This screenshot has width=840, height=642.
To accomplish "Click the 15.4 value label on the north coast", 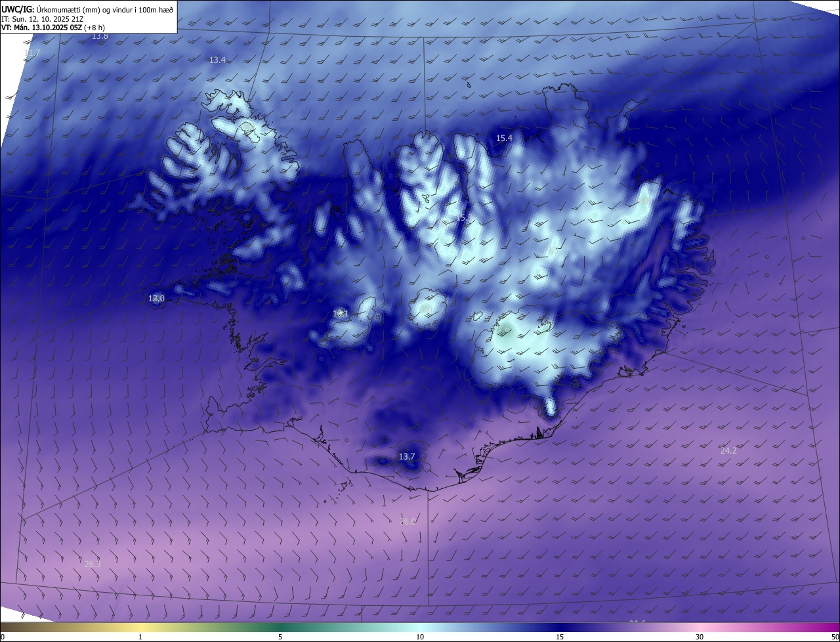I will (x=504, y=138).
